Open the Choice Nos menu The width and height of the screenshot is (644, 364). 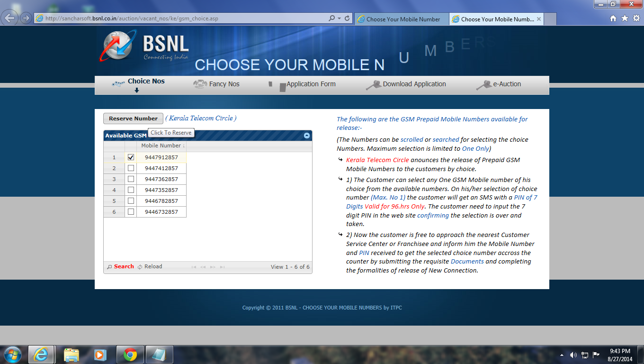(x=146, y=81)
